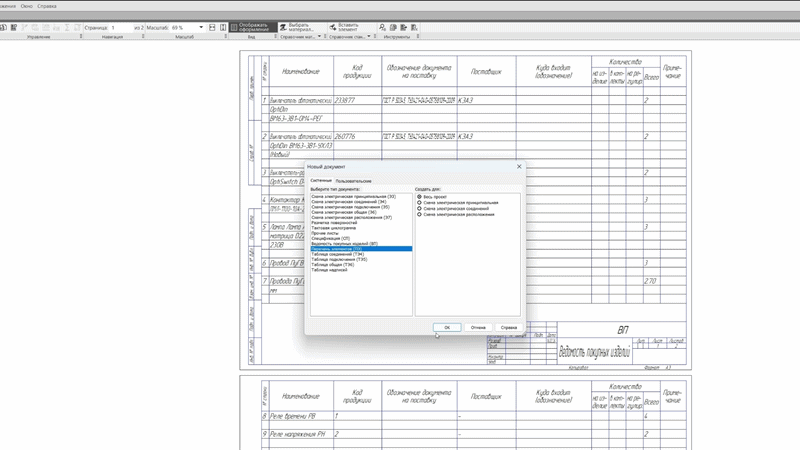Select Разметка поверхностей document type
The width and height of the screenshot is (800, 450).
pyautogui.click(x=334, y=222)
